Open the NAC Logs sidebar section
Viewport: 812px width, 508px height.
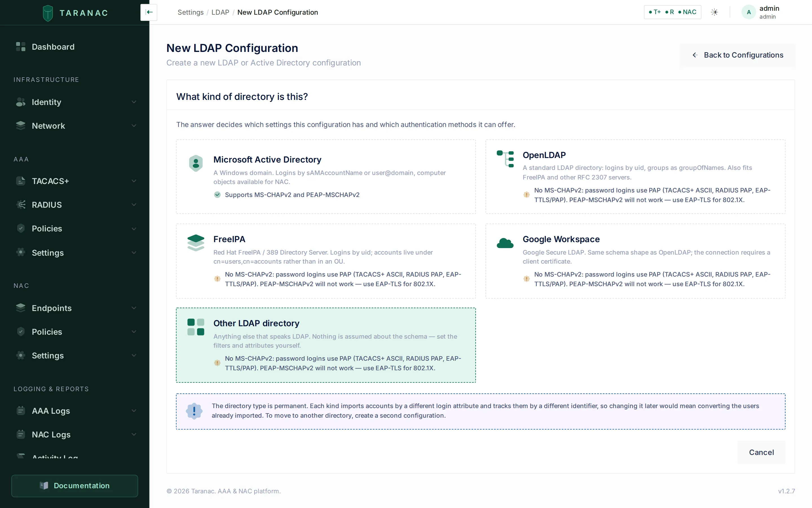click(x=74, y=434)
